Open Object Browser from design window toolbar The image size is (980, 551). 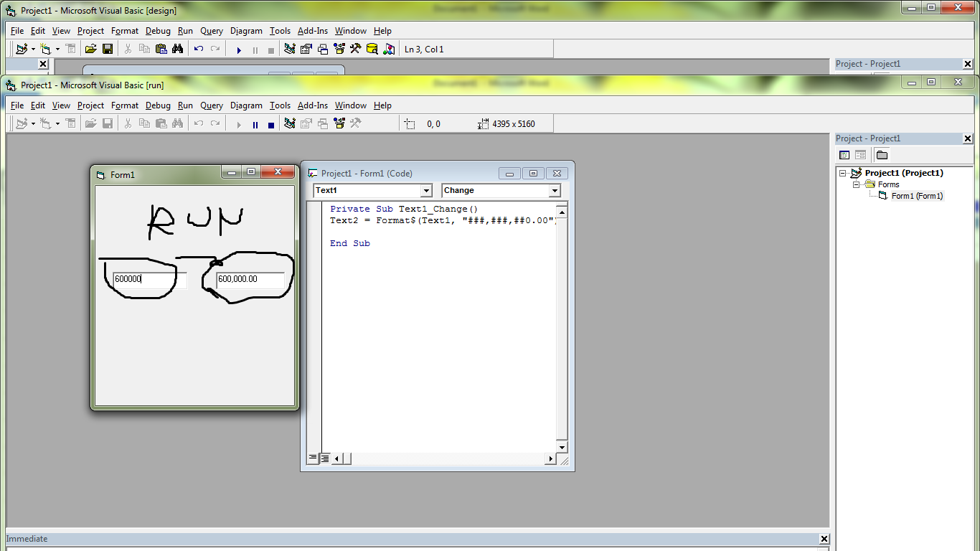tap(339, 49)
